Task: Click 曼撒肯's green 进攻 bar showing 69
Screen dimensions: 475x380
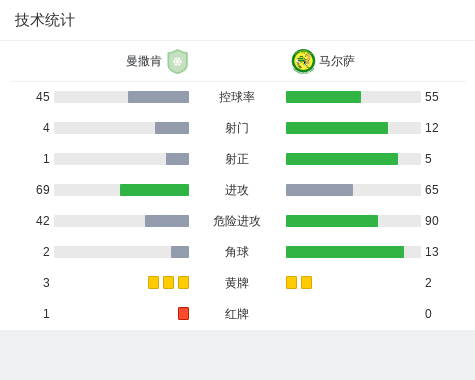Action: 154,190
